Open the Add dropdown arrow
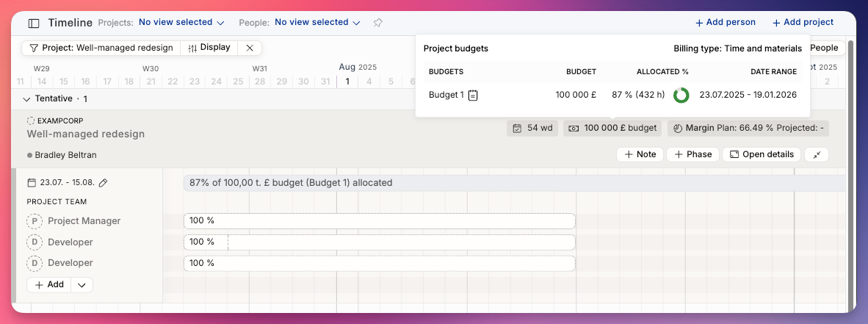 tap(82, 284)
